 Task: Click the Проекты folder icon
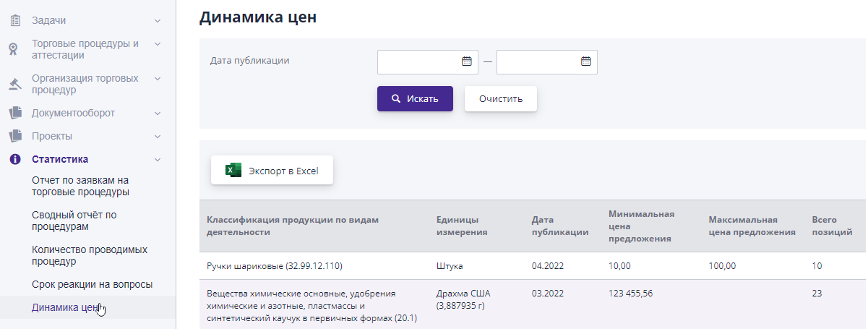coord(14,136)
